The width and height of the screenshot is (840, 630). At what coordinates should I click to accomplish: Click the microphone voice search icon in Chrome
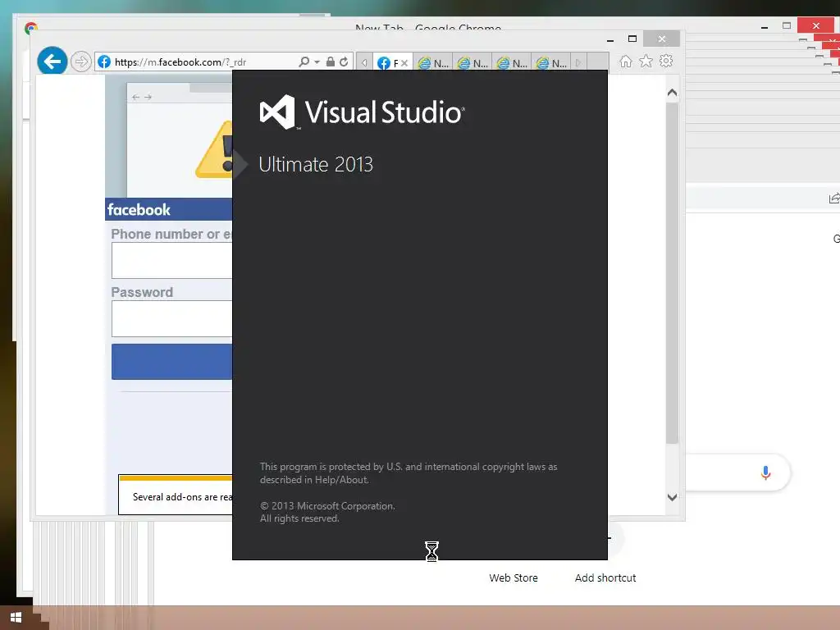[x=765, y=472]
